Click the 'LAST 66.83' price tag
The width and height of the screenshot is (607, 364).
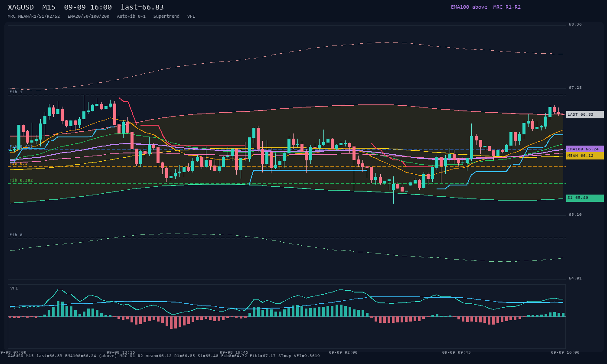[x=585, y=114]
